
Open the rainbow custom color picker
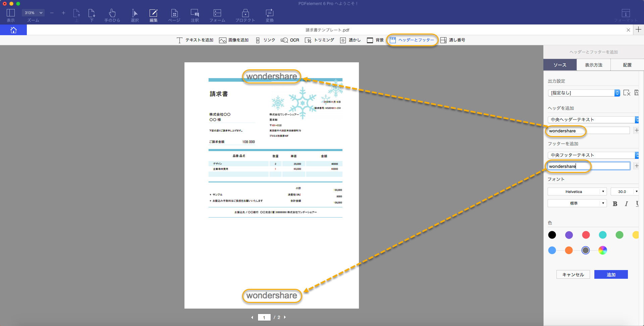[603, 250]
